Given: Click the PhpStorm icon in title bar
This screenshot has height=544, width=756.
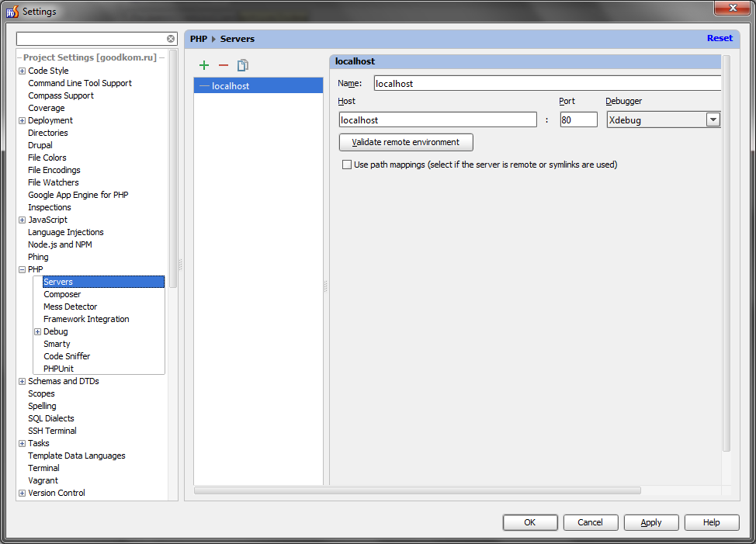Looking at the screenshot, I should (x=12, y=12).
